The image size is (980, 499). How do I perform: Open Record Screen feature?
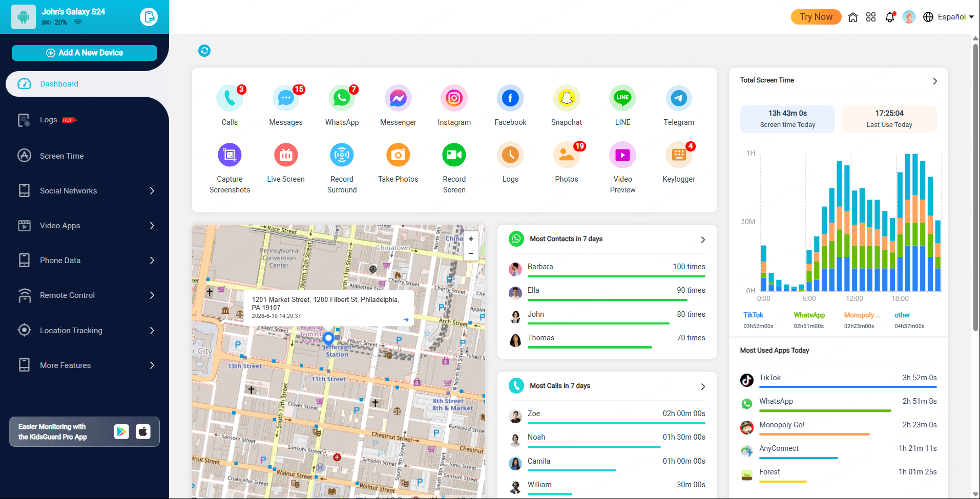tap(454, 155)
